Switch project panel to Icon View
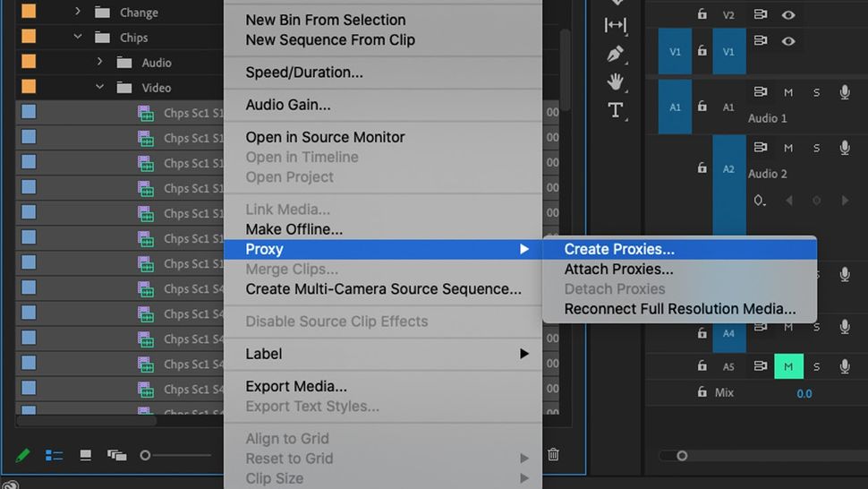868x489 pixels. (85, 455)
